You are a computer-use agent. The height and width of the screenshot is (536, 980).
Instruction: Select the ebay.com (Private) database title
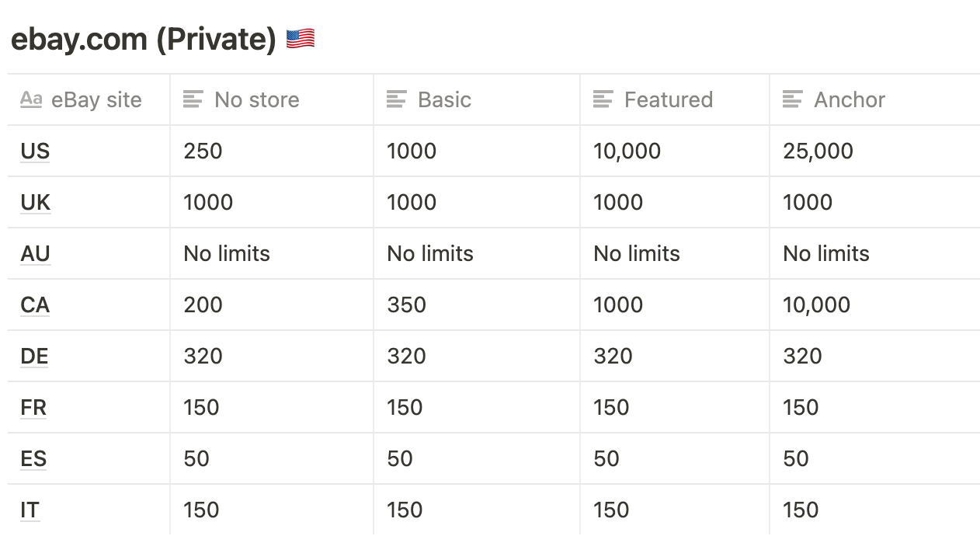(x=144, y=39)
